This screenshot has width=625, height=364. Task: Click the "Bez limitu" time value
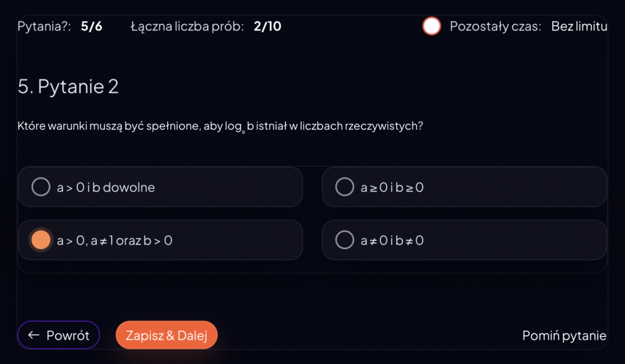(x=579, y=26)
